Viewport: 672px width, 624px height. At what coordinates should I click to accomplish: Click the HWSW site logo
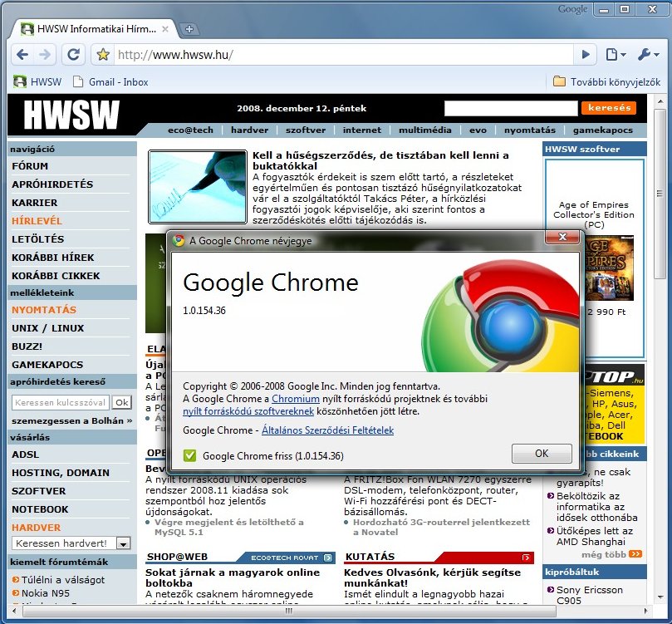pos(71,115)
